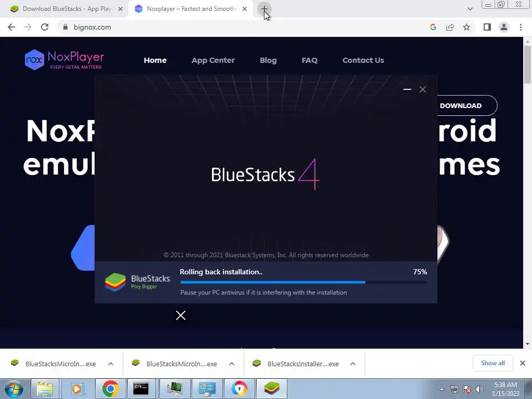Screen dimensions: 532x399
Task: Open Chrome three-dot menu
Action: tap(521, 27)
